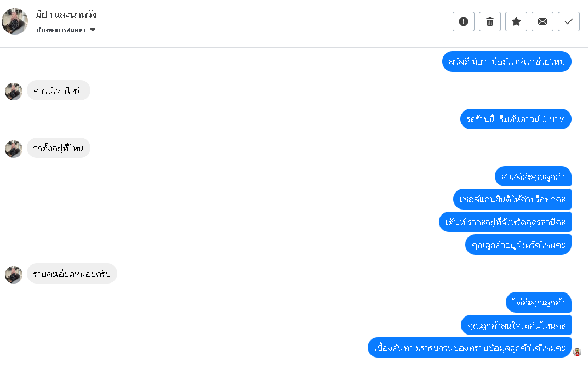Delete conversation using trash can icon

pos(490,21)
